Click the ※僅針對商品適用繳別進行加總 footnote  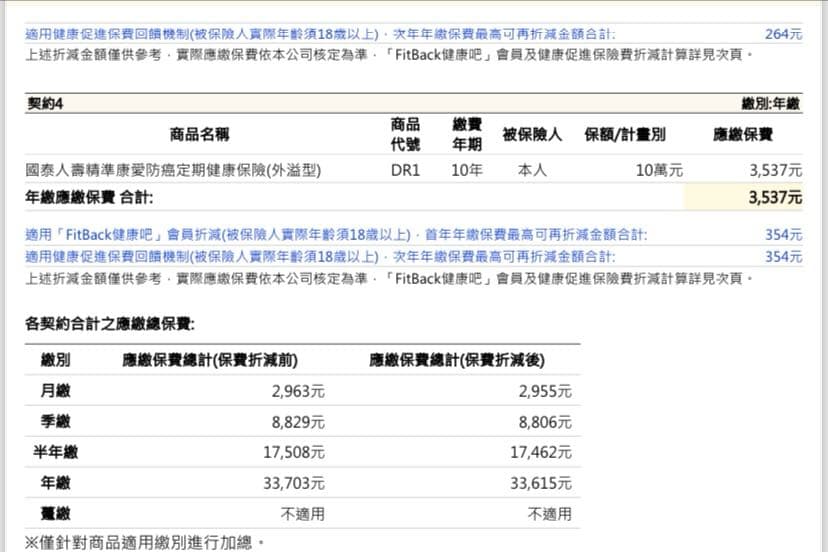(x=144, y=542)
